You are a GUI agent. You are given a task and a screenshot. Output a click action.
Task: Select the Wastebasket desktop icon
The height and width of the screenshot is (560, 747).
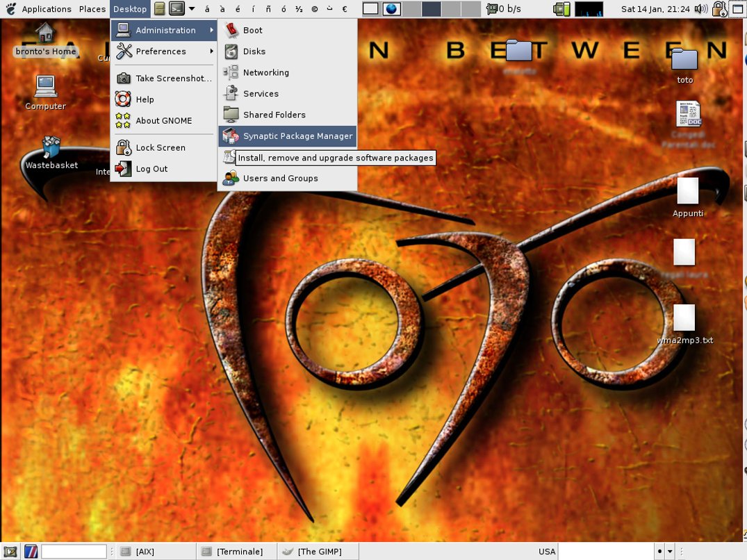pyautogui.click(x=51, y=152)
